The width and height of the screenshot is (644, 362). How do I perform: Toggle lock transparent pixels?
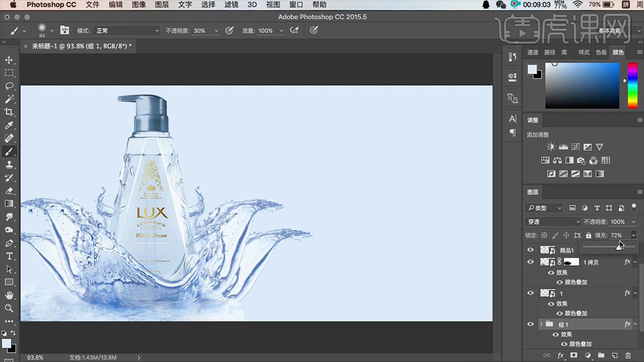click(544, 235)
